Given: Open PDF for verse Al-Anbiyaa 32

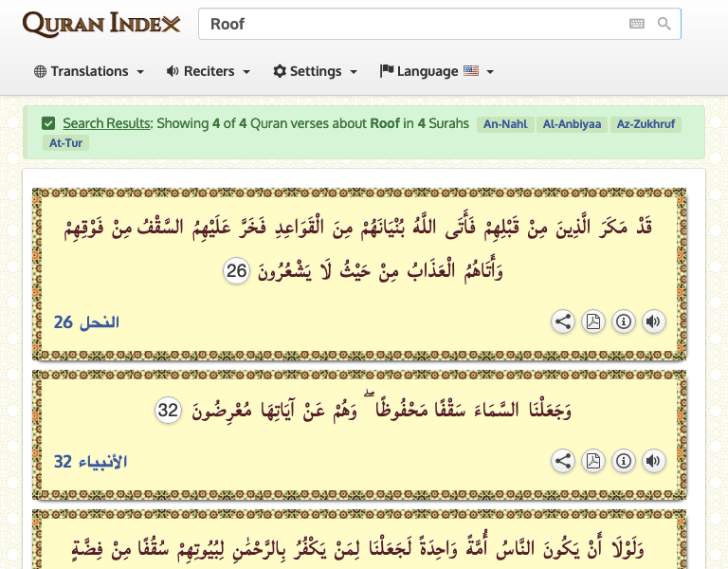Looking at the screenshot, I should [x=593, y=461].
